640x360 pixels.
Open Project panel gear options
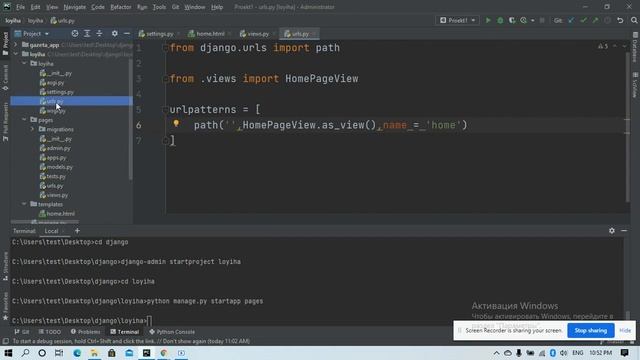[115, 33]
